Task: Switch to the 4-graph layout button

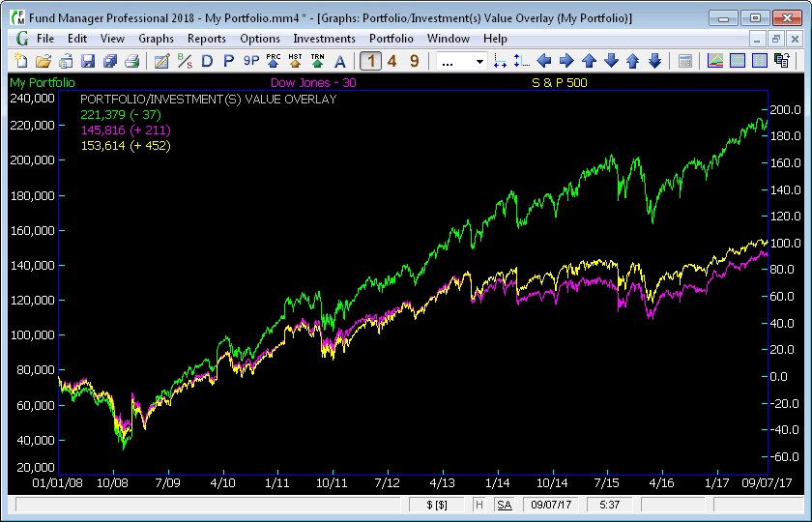Action: (392, 61)
